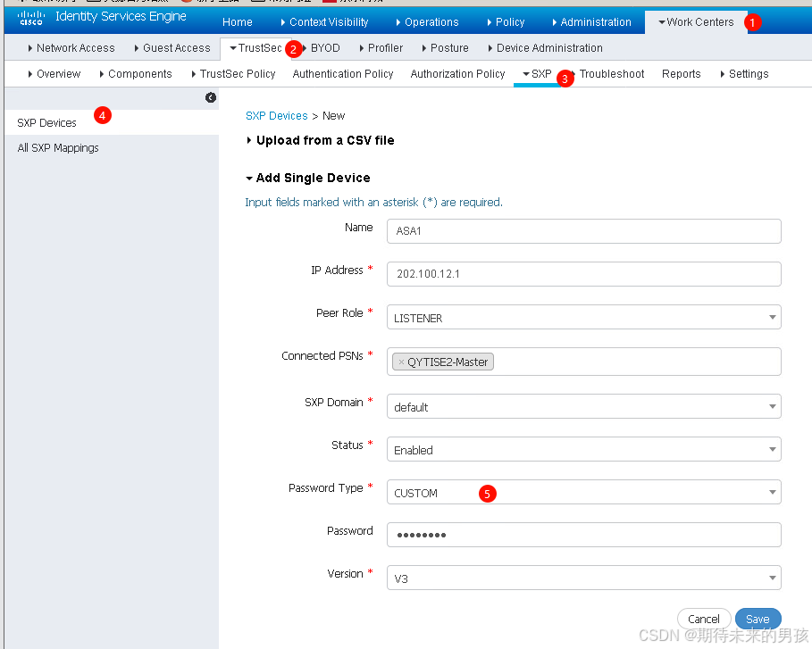Click the IP Address input field
Screen dimensions: 812x649
click(x=583, y=274)
